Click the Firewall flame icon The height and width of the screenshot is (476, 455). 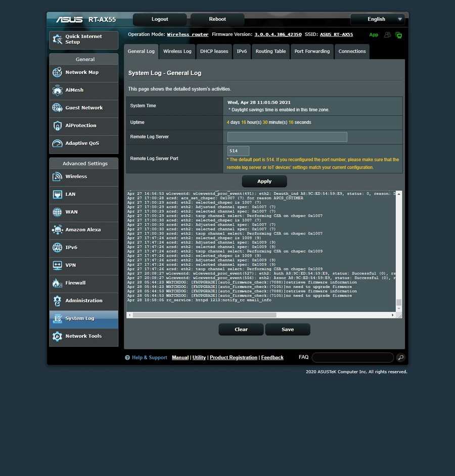pos(57,283)
